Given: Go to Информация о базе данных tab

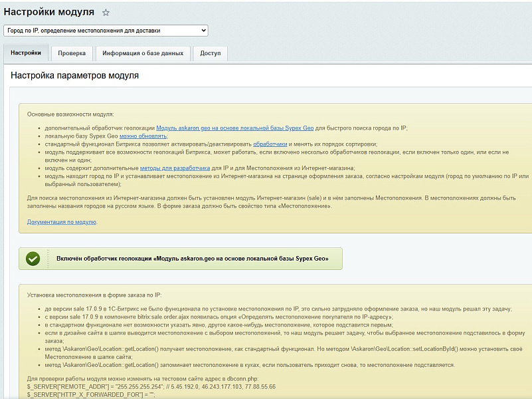Looking at the screenshot, I should click(x=143, y=53).
